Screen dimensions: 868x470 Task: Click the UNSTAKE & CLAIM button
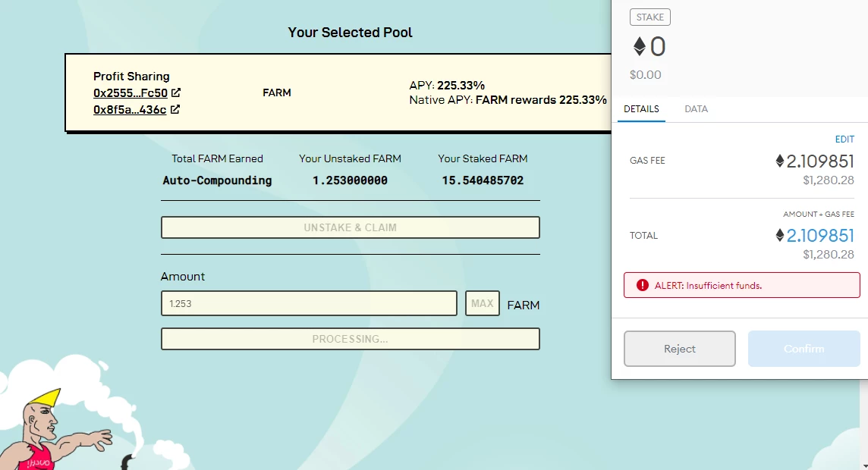tap(351, 227)
